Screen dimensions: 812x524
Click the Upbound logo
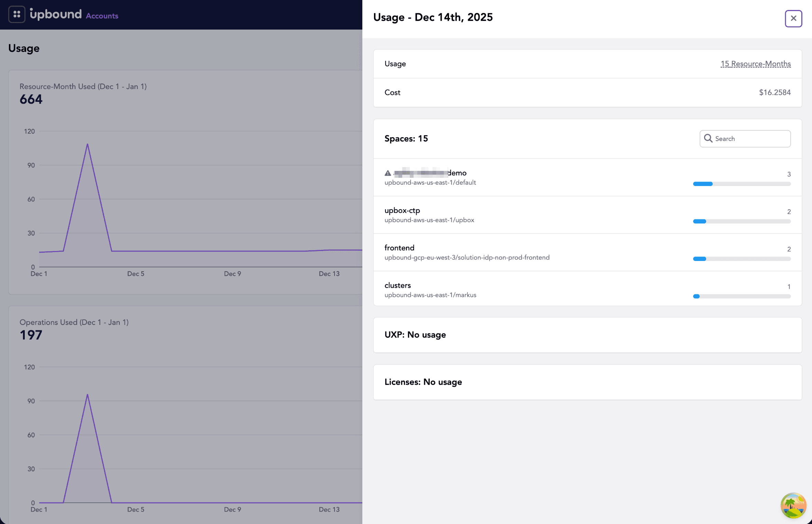56,14
